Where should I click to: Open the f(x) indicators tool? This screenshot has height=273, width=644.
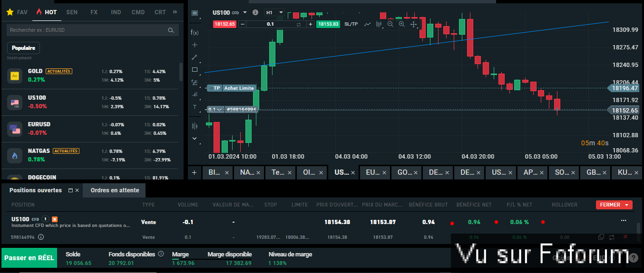coord(195,32)
